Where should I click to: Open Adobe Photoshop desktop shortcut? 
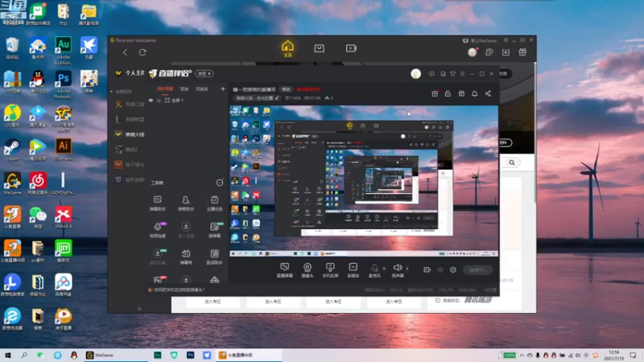(63, 84)
